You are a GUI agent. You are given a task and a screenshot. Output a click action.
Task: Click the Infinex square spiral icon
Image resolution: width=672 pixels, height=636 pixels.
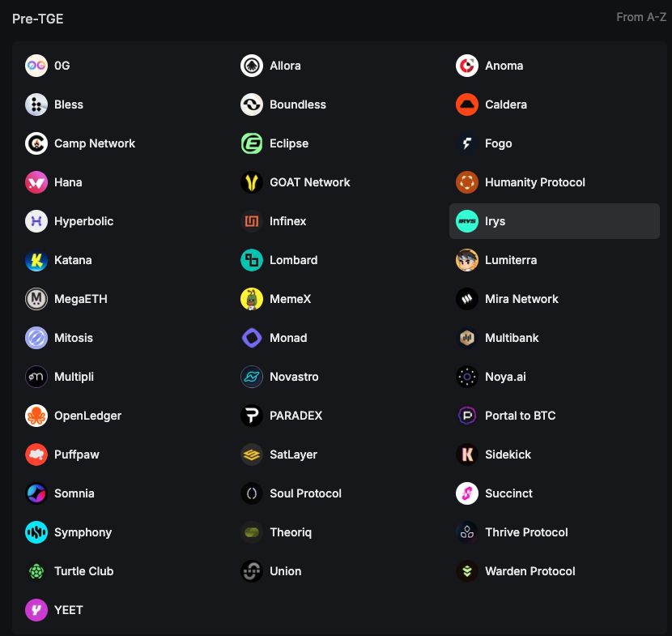pos(252,221)
